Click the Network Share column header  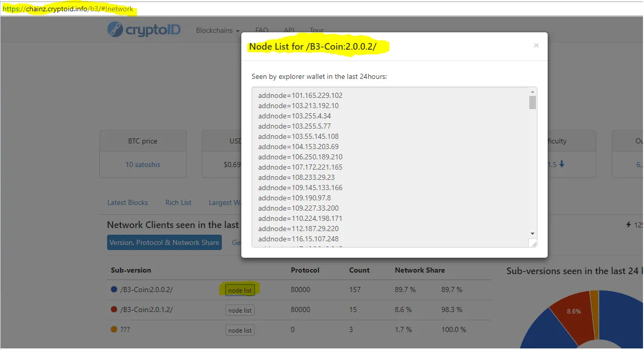[420, 270]
